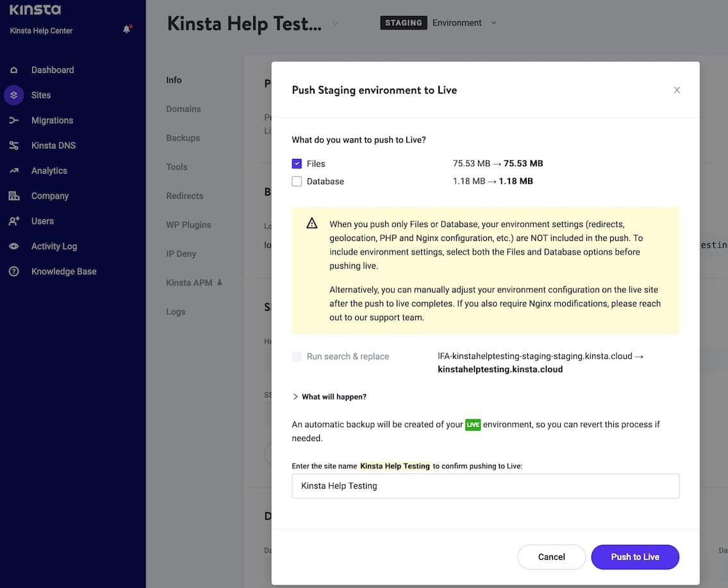The width and height of the screenshot is (728, 588).
Task: Click the warning triangle icon in notice
Action: click(x=312, y=223)
